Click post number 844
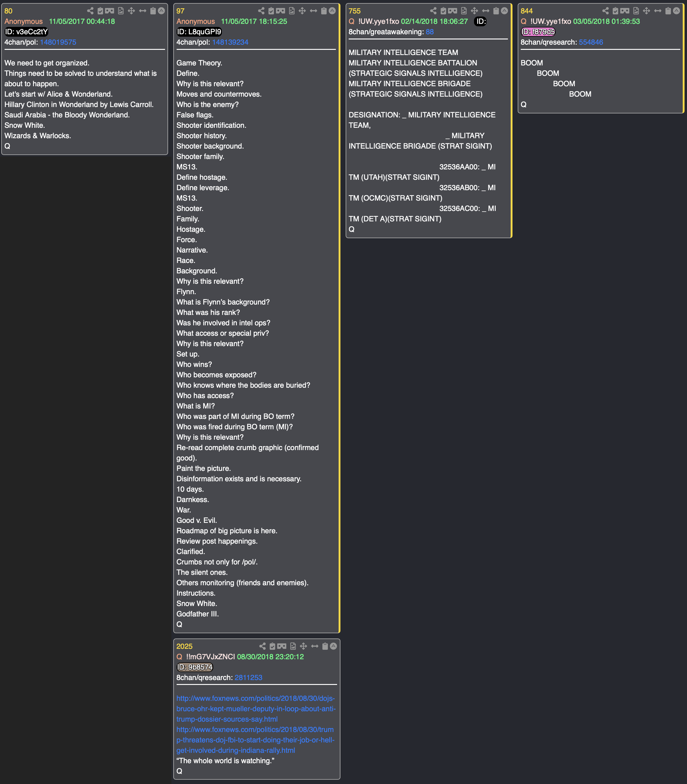Viewport: 687px width, 784px height. coord(527,11)
